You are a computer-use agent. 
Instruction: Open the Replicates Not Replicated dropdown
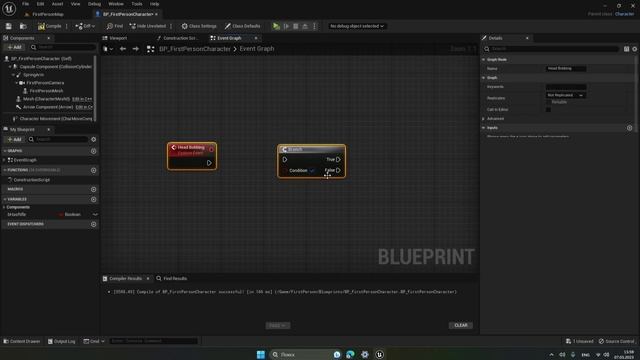(566, 95)
